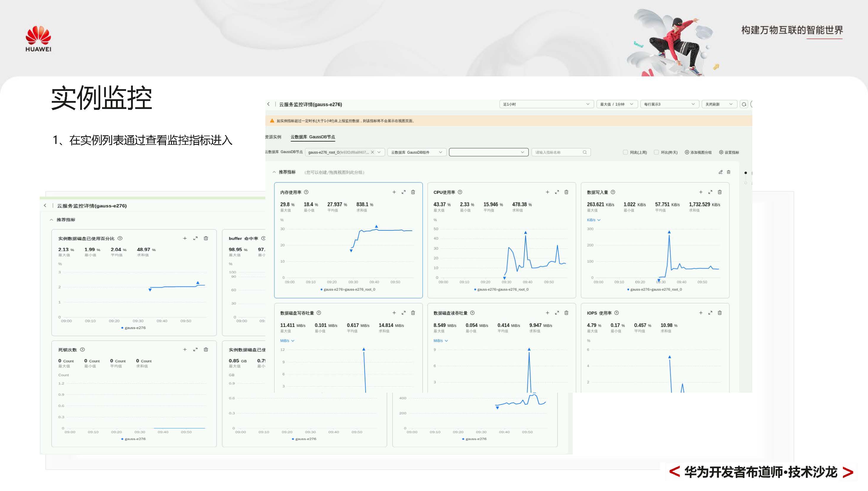The height and width of the screenshot is (491, 868).
Task: Expand the 内存使用率 chart to fullscreen
Action: tap(403, 192)
